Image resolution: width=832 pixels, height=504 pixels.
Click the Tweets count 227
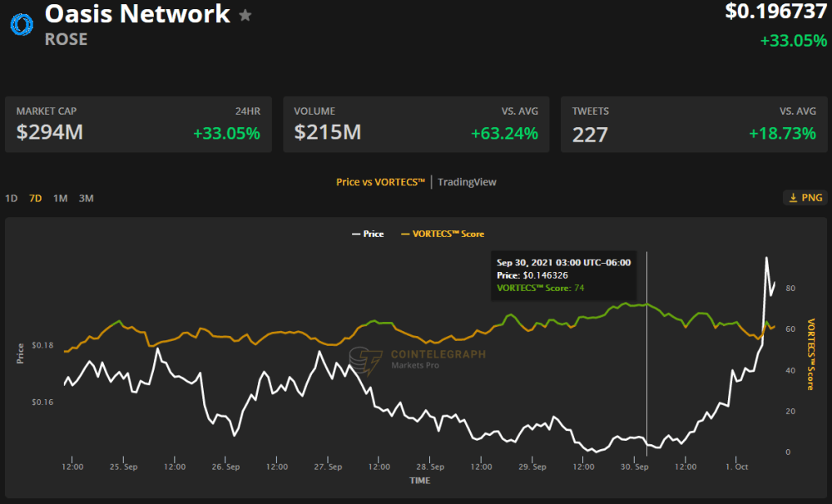(590, 135)
